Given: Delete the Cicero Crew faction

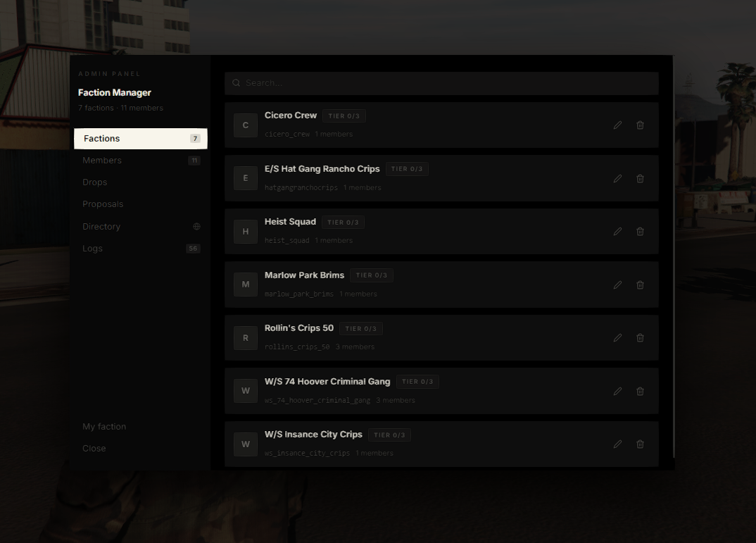Looking at the screenshot, I should click(x=641, y=125).
